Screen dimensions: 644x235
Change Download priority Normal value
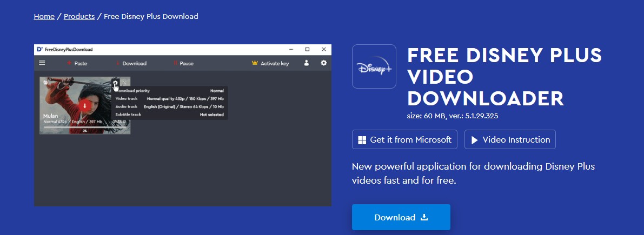pyautogui.click(x=217, y=91)
